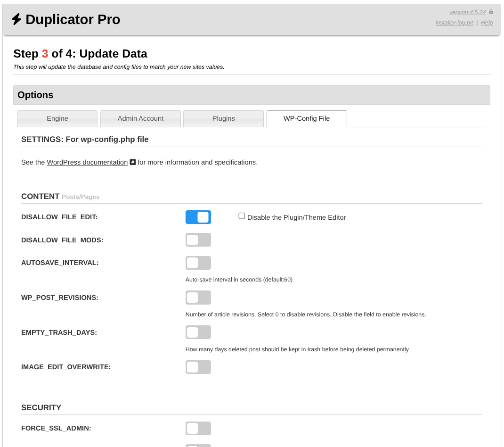This screenshot has width=504, height=447.
Task: Open the installer-log.txt link
Action: (454, 23)
